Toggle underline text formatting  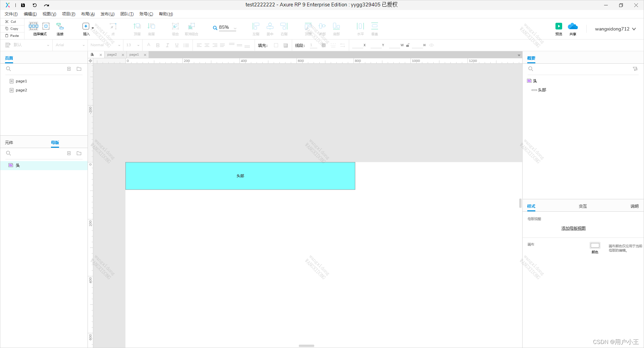pos(177,45)
